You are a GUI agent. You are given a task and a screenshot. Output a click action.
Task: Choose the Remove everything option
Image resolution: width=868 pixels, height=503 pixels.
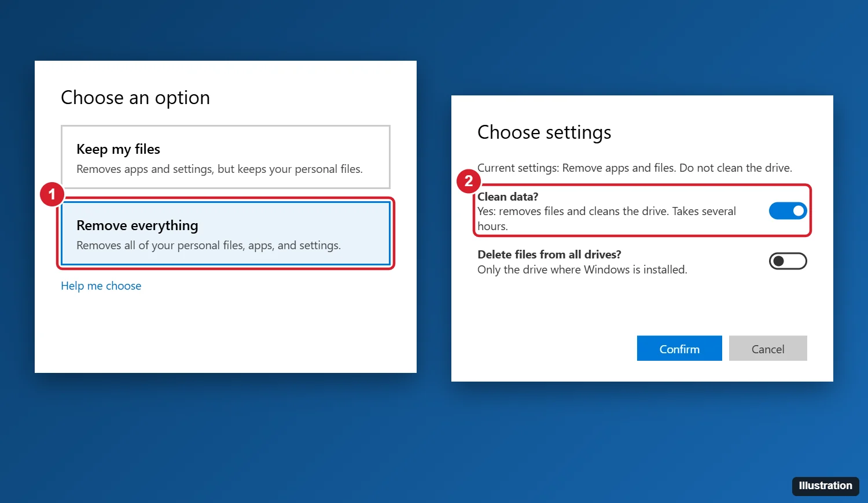(x=226, y=234)
